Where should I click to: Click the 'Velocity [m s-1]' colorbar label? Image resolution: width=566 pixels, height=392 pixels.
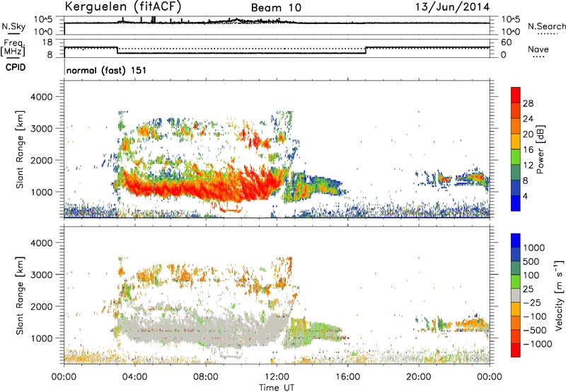[x=559, y=295]
